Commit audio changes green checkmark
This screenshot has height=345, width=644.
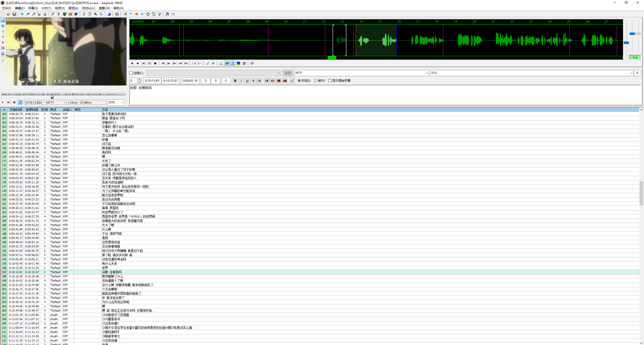pyautogui.click(x=208, y=63)
